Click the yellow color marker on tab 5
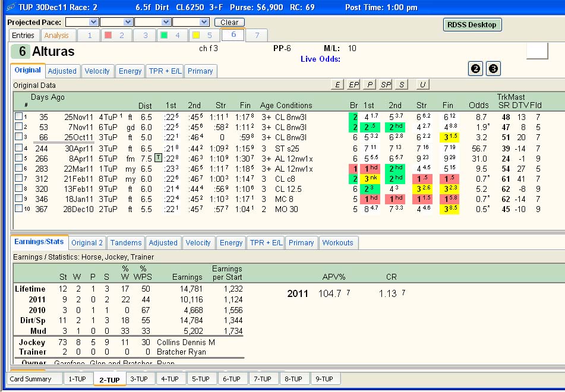Screen dimensions: 565x392 196,35
